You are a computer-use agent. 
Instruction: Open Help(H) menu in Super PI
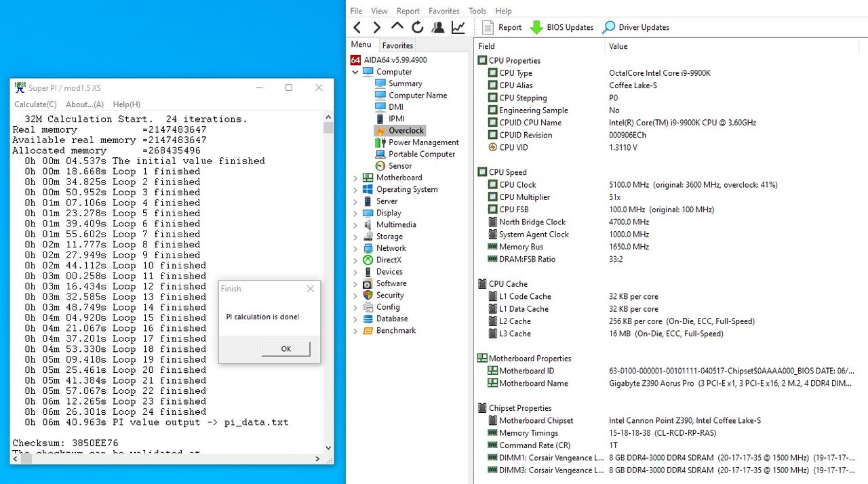pos(127,104)
